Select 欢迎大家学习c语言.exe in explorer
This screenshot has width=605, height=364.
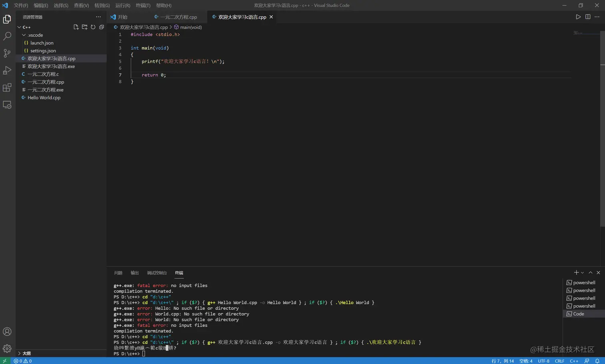click(x=61, y=66)
